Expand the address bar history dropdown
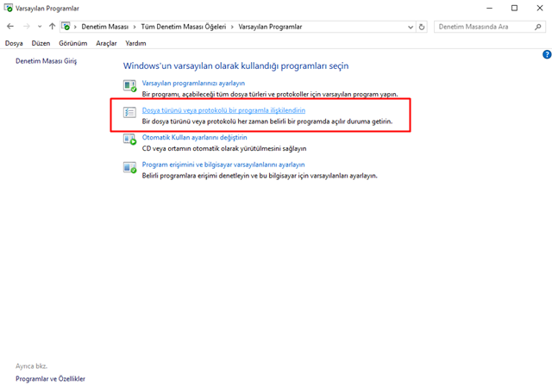552x392 pixels. pyautogui.click(x=411, y=27)
